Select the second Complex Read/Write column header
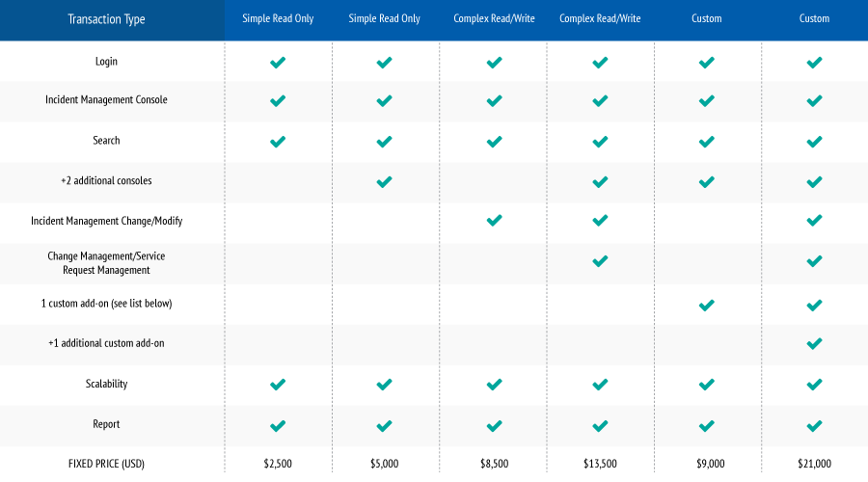Screen dimensions: 868x482 point(600,19)
